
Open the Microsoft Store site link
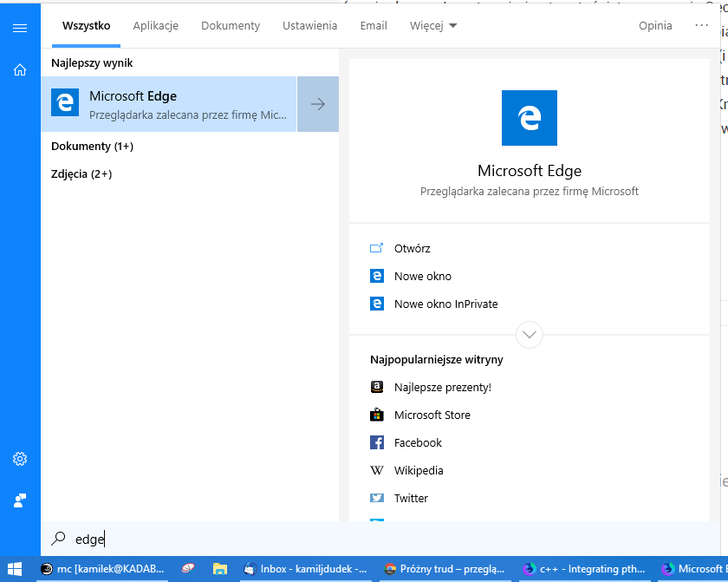click(432, 415)
